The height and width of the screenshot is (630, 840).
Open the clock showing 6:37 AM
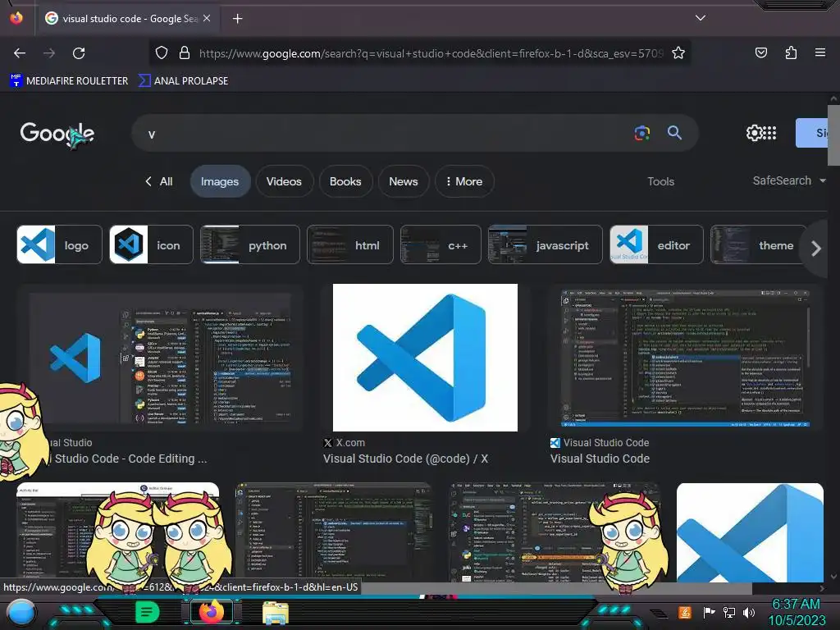[x=797, y=612]
